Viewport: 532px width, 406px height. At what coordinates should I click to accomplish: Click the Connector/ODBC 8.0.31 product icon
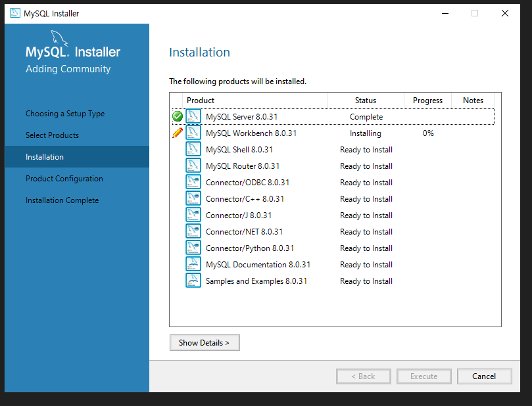coord(193,183)
